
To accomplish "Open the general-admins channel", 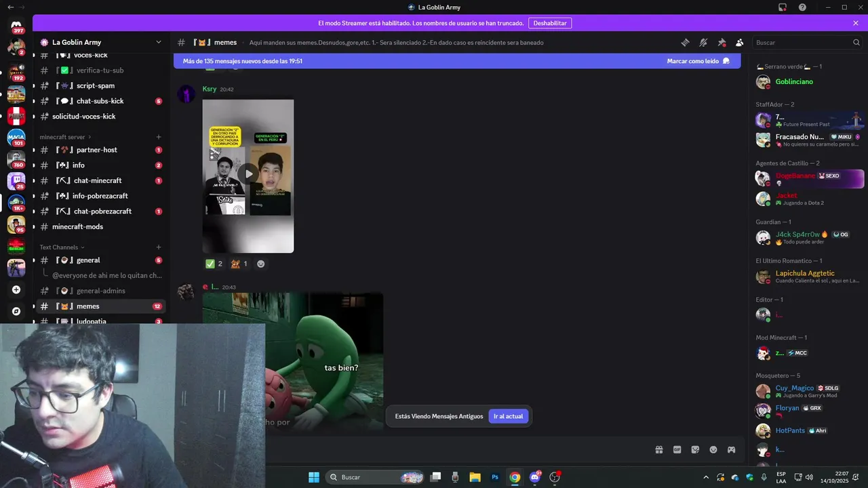I will [101, 291].
